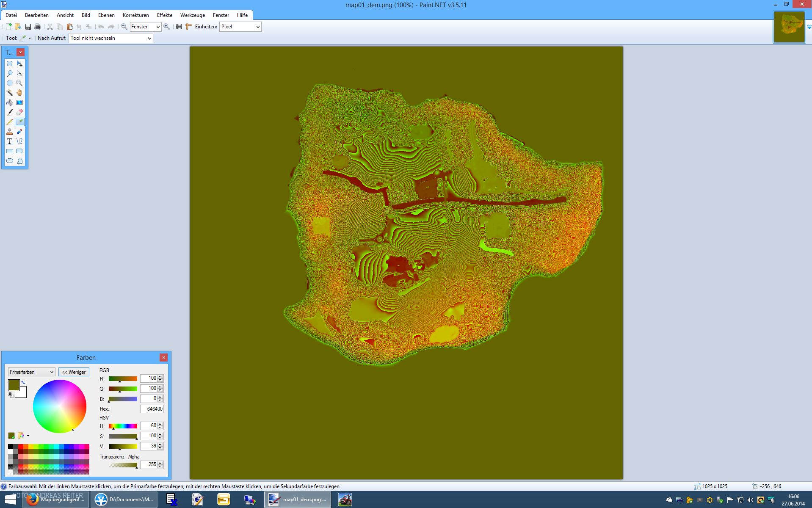The width and height of the screenshot is (812, 508).
Task: Open the Effekte menu
Action: (164, 15)
